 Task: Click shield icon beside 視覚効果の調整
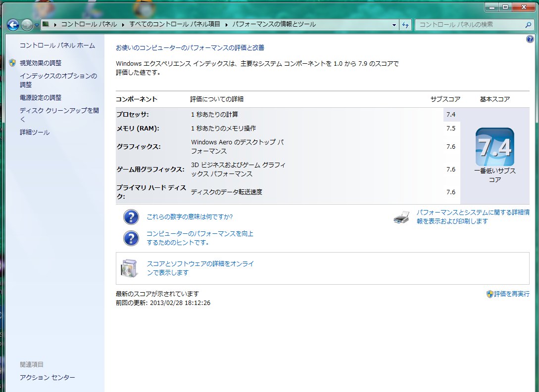pyautogui.click(x=12, y=63)
